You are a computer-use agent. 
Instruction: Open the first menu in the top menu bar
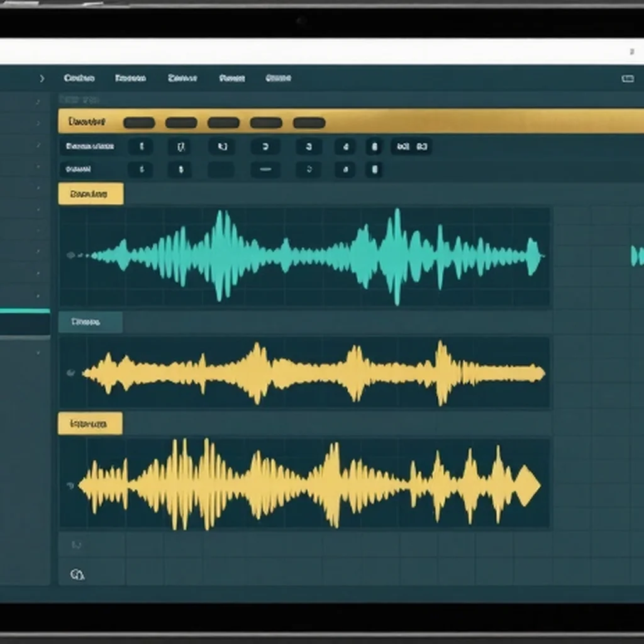pyautogui.click(x=79, y=78)
